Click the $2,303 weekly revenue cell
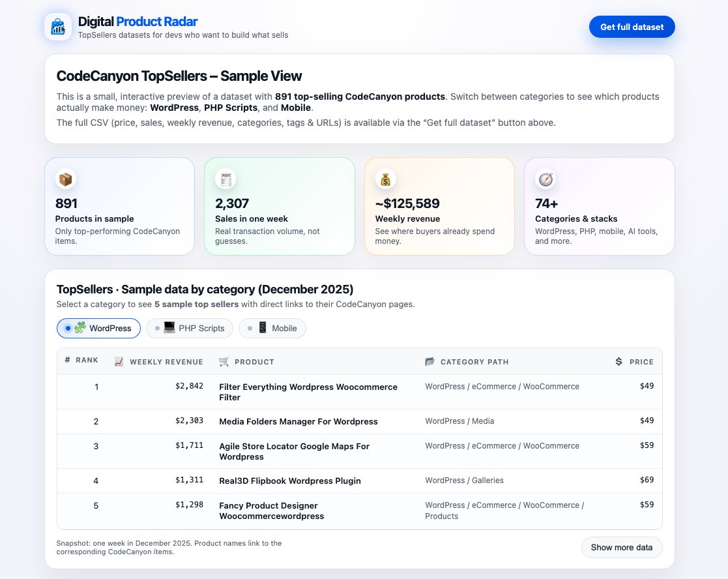728x579 pixels. coord(189,420)
